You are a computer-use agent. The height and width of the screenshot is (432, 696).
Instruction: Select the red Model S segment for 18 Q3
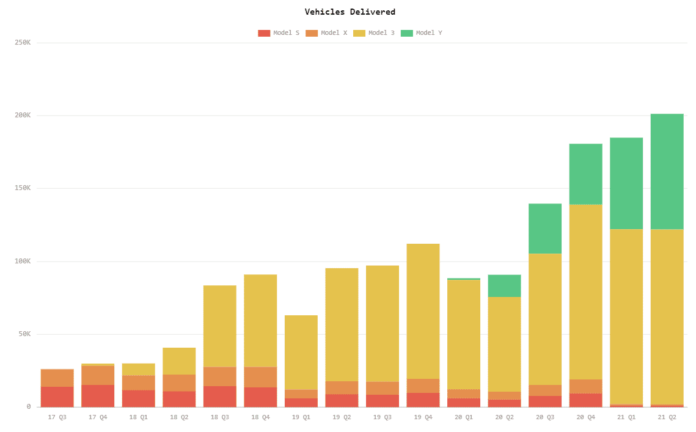coord(220,396)
